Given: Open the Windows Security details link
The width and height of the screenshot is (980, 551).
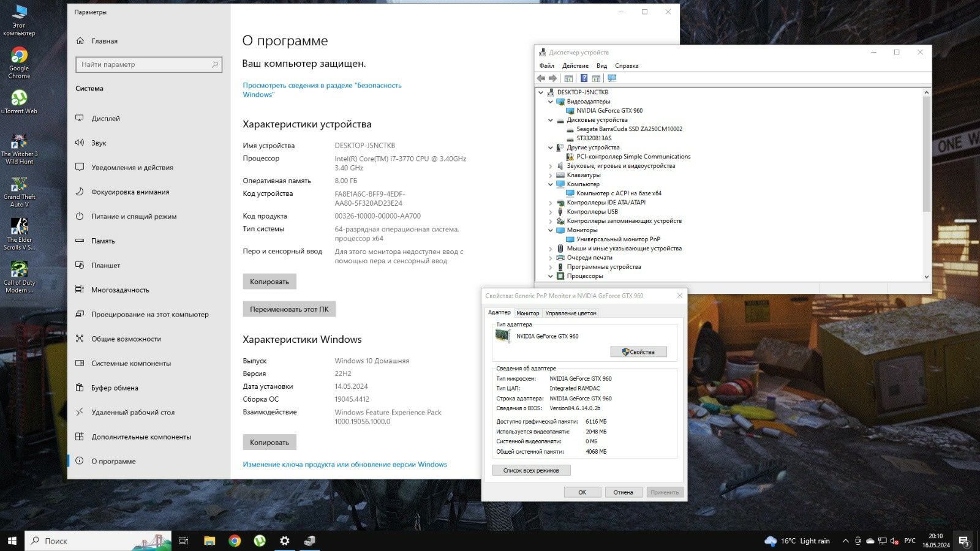Looking at the screenshot, I should coord(322,90).
